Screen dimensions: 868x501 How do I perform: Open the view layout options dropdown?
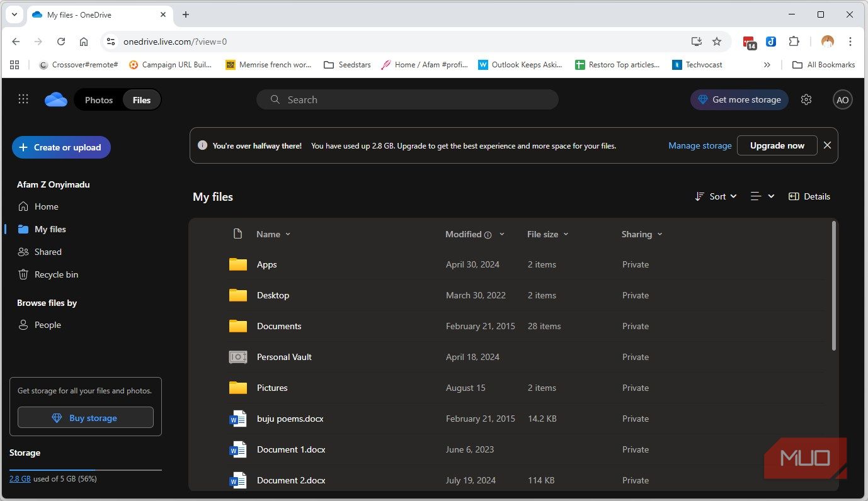[x=762, y=196]
